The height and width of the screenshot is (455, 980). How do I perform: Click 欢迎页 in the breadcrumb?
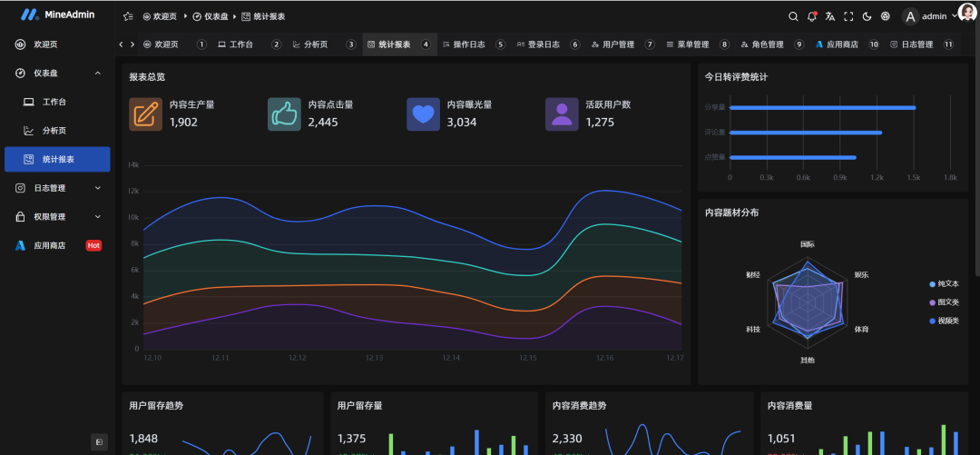point(160,16)
